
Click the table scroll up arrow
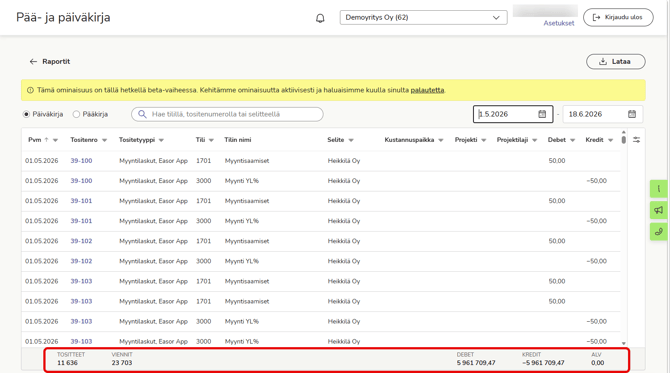point(623,132)
